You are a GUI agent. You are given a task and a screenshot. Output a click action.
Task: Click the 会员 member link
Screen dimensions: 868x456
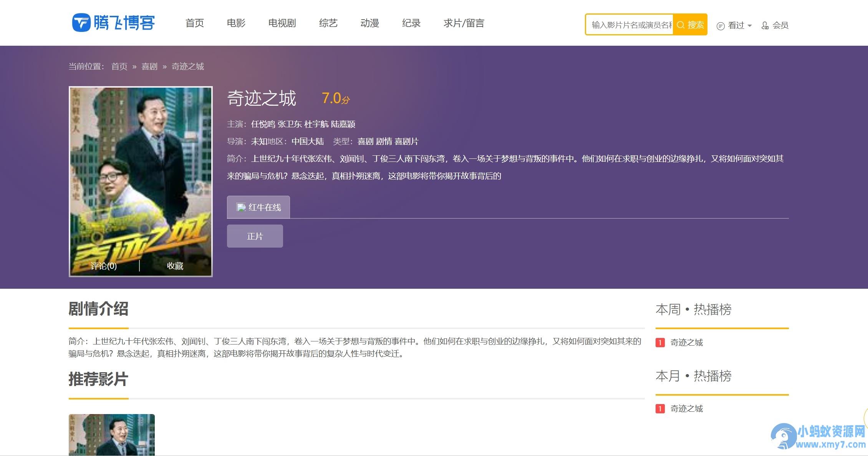(780, 25)
